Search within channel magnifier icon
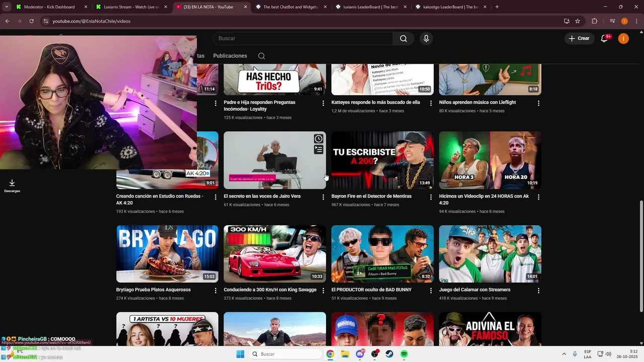 coord(262,56)
